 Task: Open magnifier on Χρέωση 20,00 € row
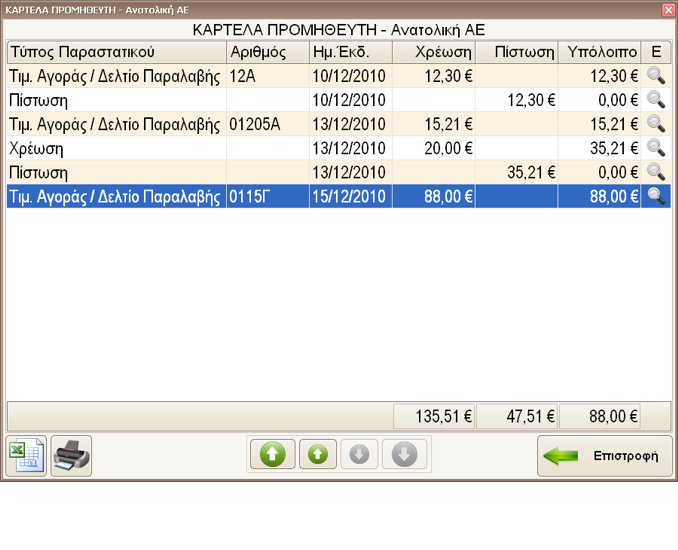[656, 148]
